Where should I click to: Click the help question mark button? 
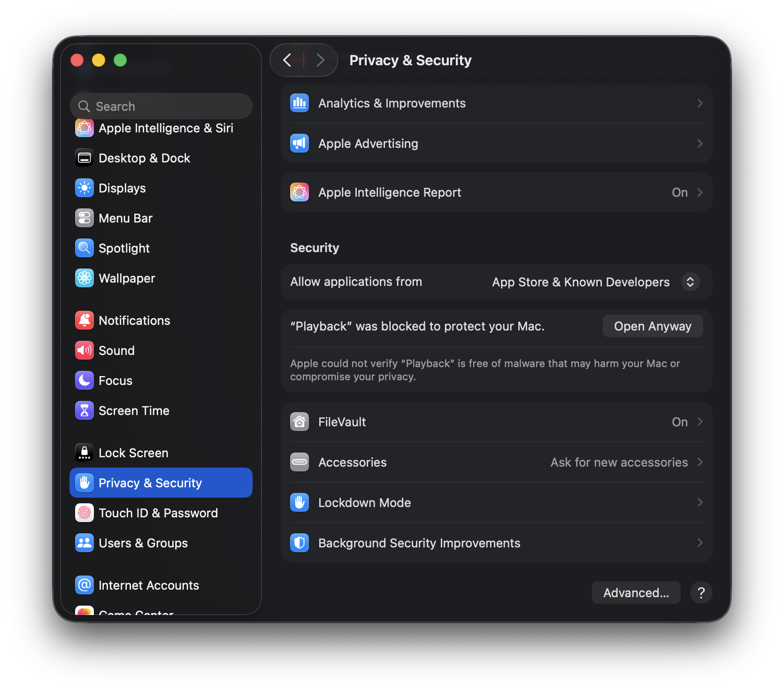(x=701, y=593)
